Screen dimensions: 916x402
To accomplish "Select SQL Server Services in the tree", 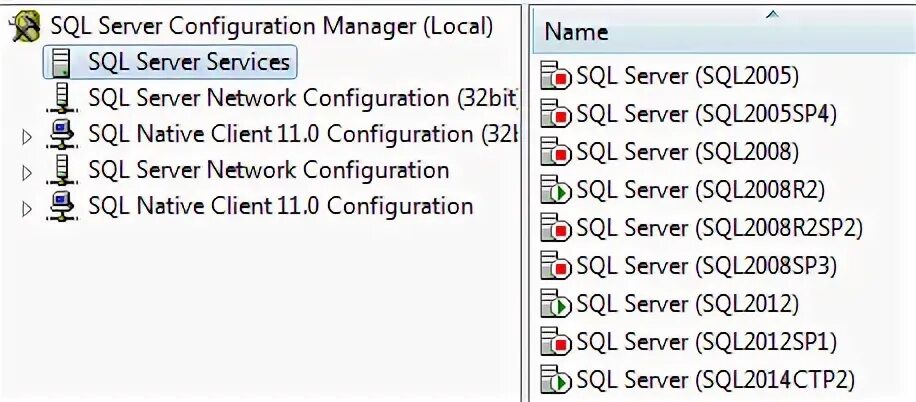I will point(189,63).
